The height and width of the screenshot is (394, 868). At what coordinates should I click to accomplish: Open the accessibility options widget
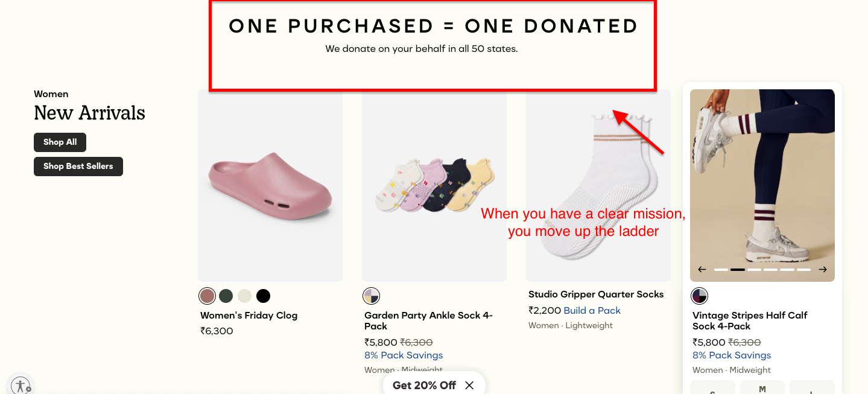click(x=21, y=384)
